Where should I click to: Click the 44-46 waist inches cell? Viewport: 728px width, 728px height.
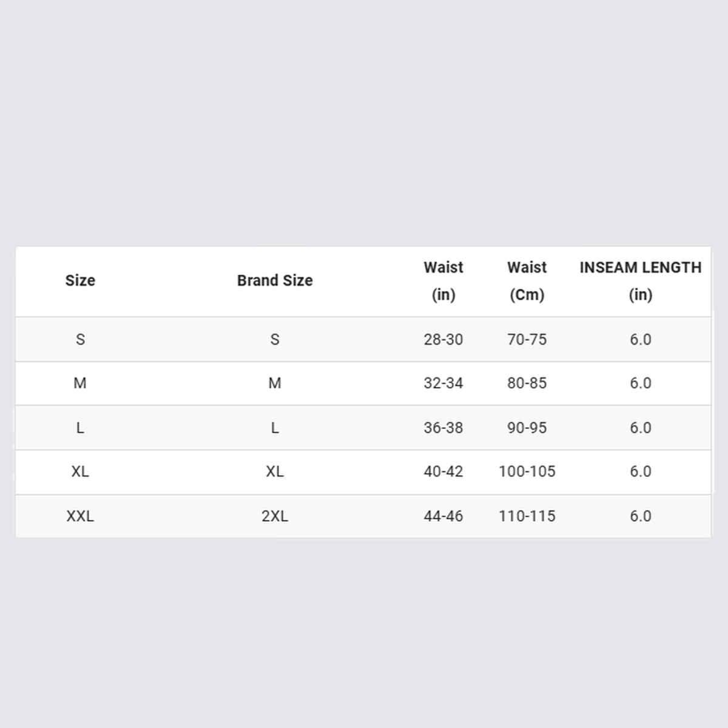pos(443,516)
